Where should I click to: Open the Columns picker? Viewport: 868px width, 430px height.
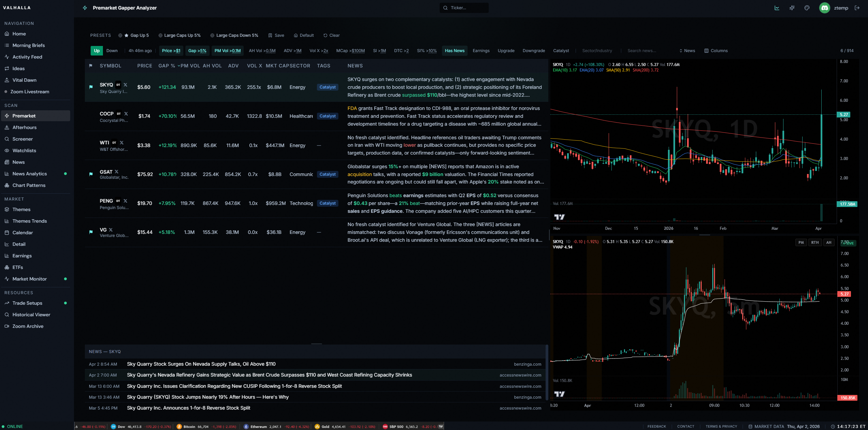[716, 50]
